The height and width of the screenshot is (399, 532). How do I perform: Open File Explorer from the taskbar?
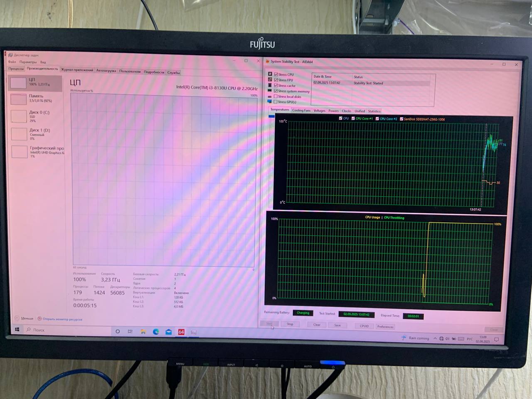pyautogui.click(x=143, y=332)
